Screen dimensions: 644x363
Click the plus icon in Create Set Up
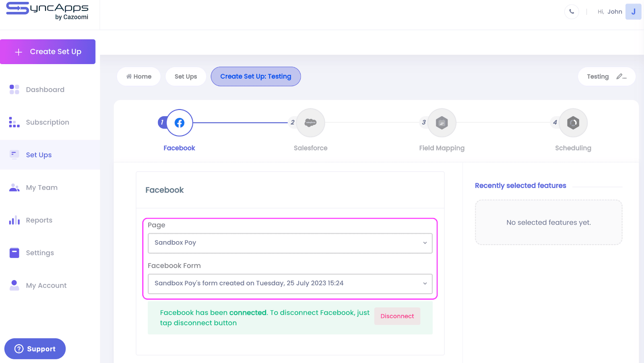click(x=19, y=52)
